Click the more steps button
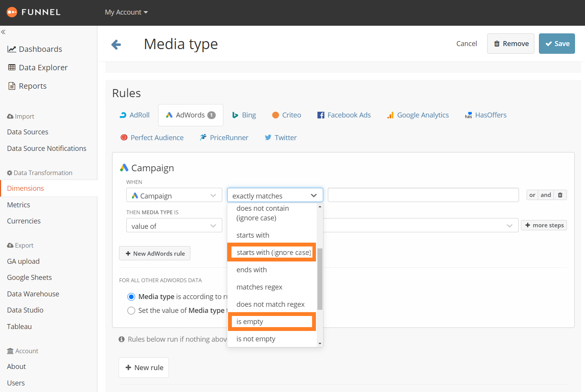 [x=544, y=225]
